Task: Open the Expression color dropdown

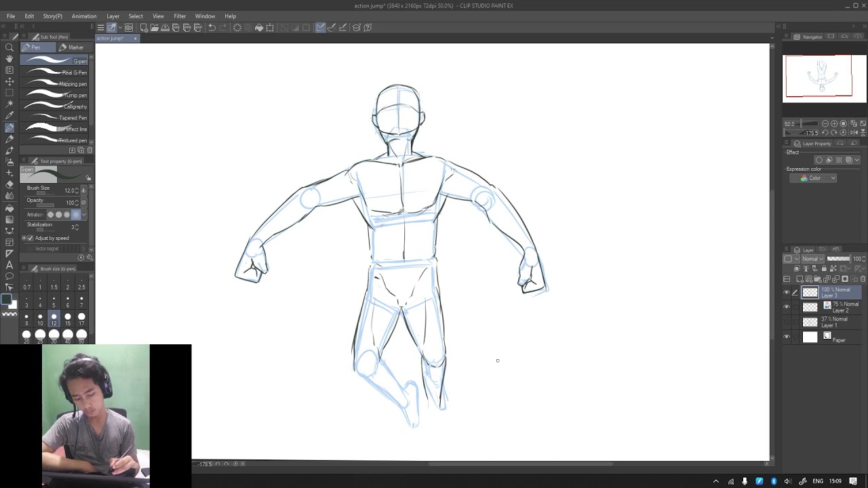Action: (x=813, y=178)
